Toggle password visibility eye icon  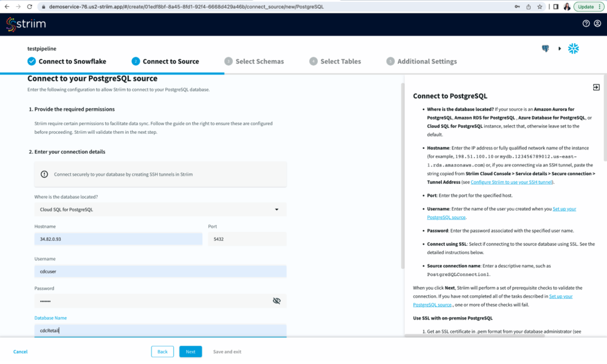[277, 301]
